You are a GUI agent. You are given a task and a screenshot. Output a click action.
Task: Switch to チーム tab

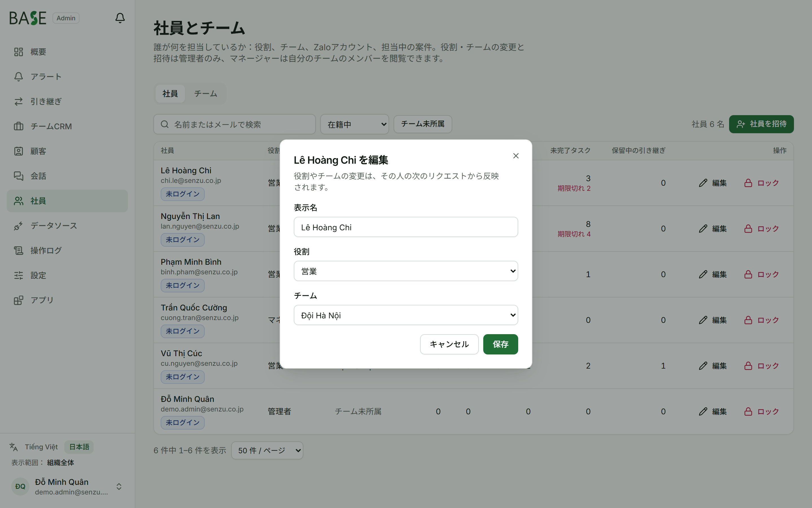[x=205, y=94]
